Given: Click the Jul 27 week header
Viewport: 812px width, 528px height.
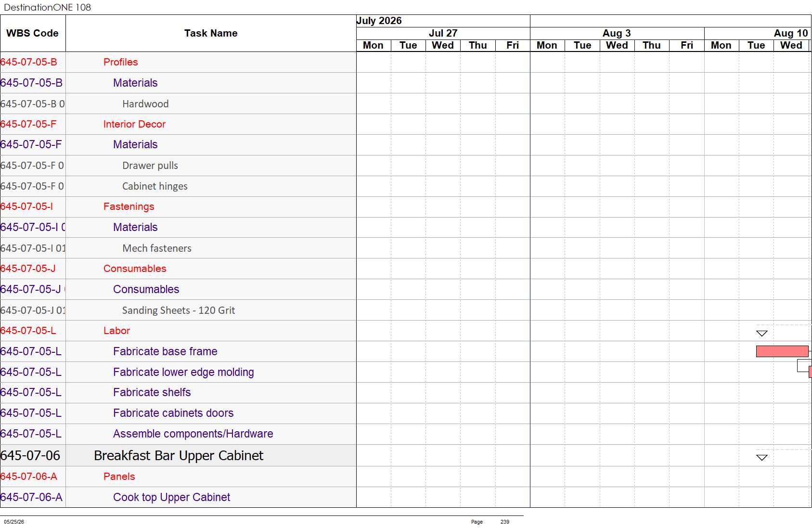Looking at the screenshot, I should [443, 33].
